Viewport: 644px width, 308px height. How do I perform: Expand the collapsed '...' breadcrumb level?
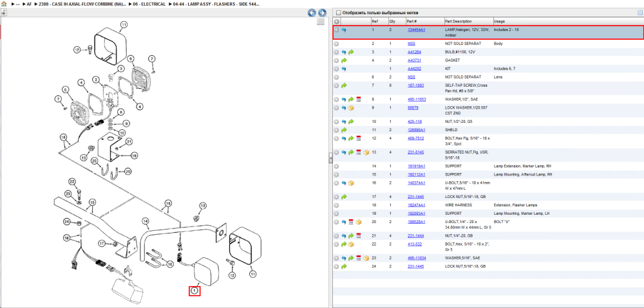(x=17, y=4)
